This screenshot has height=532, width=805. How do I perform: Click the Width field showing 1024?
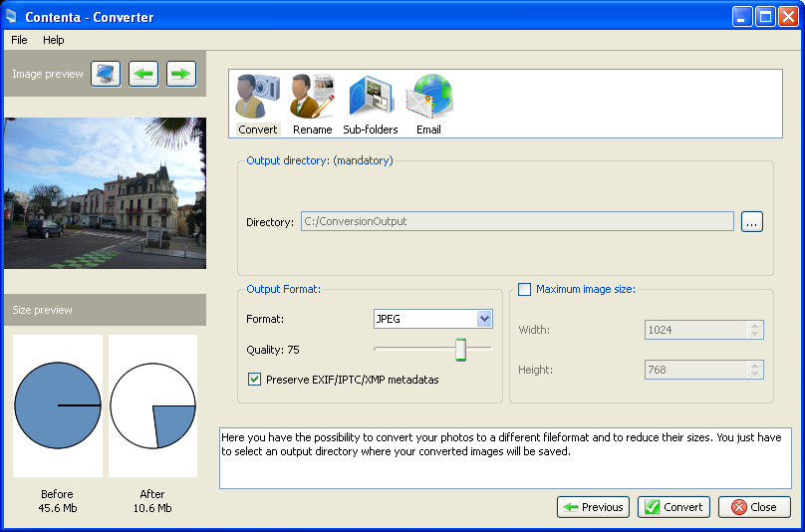(x=703, y=330)
